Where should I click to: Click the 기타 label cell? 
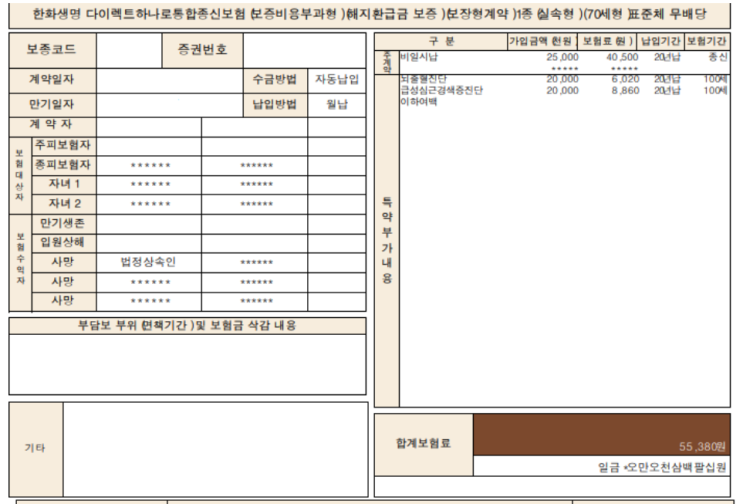36,449
